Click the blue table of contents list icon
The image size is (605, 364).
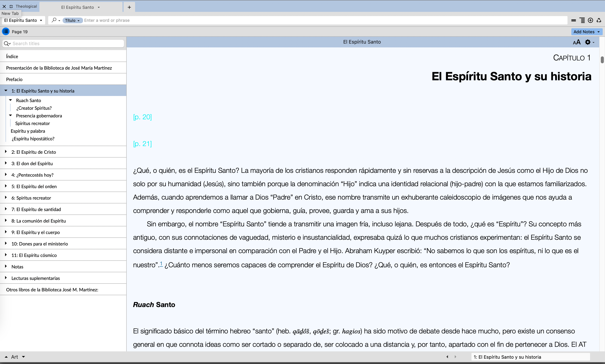tap(6, 32)
